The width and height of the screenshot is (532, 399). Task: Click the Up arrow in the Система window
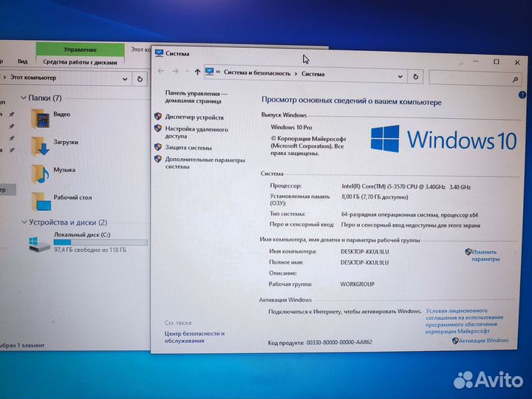(x=197, y=72)
